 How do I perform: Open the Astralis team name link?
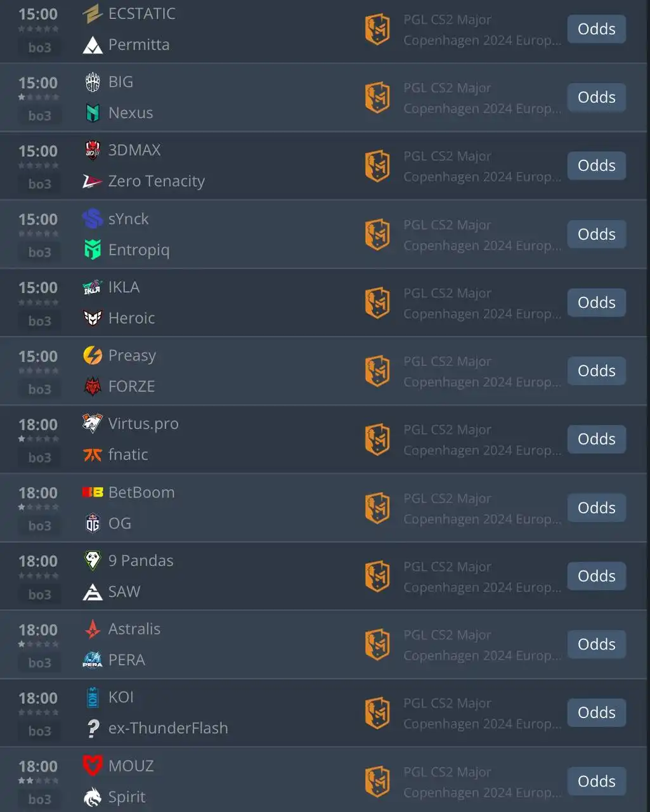[x=134, y=629]
